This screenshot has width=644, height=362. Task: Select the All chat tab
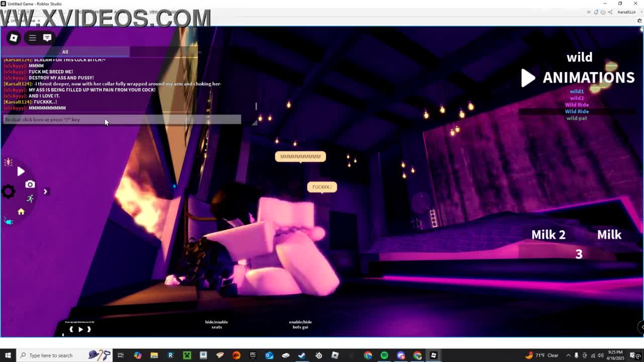point(65,52)
